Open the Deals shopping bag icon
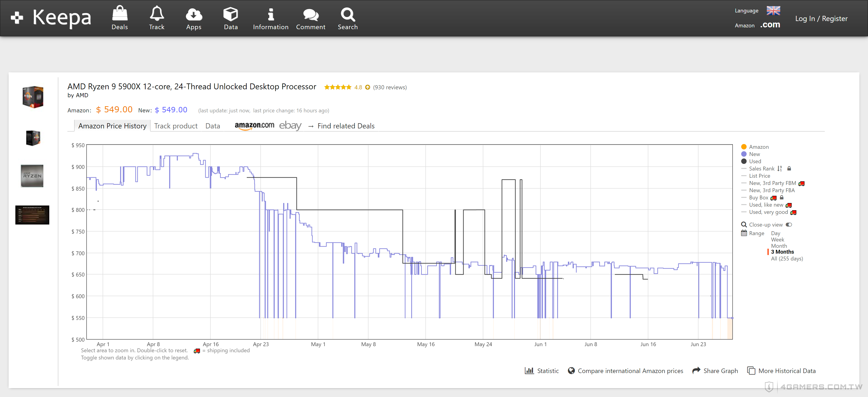Screen dimensions: 868x397 [120, 13]
